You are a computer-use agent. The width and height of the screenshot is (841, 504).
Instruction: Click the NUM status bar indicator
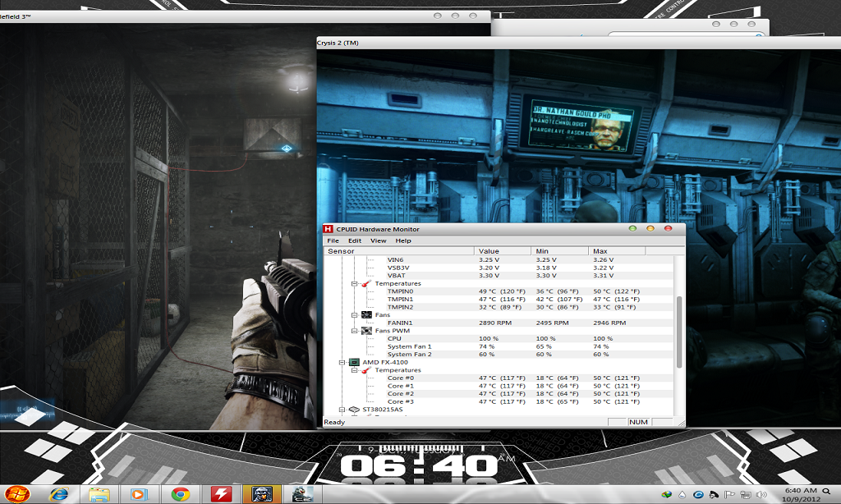(x=638, y=423)
